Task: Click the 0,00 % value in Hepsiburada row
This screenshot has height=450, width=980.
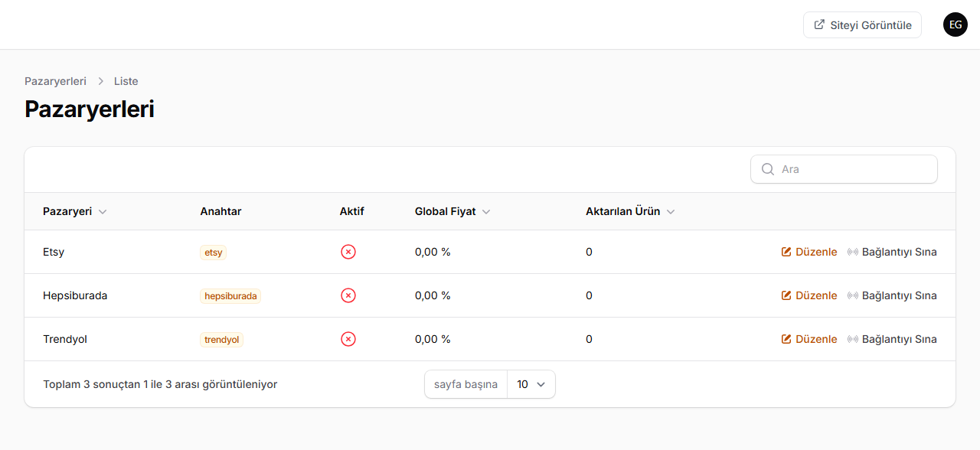Action: [433, 295]
